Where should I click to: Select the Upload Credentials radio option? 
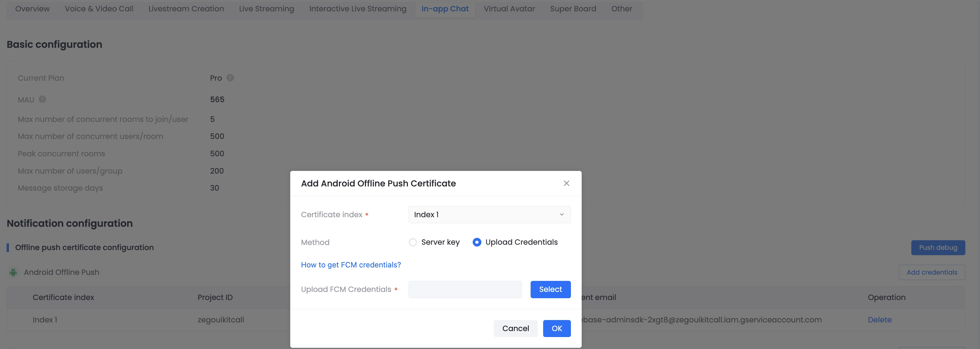pos(477,242)
